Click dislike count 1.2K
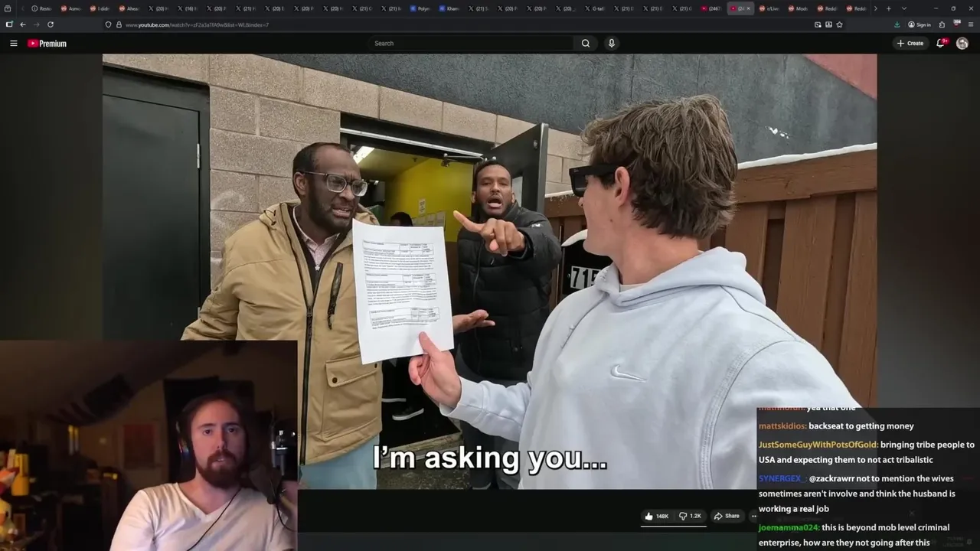The image size is (980, 551). pyautogui.click(x=695, y=516)
